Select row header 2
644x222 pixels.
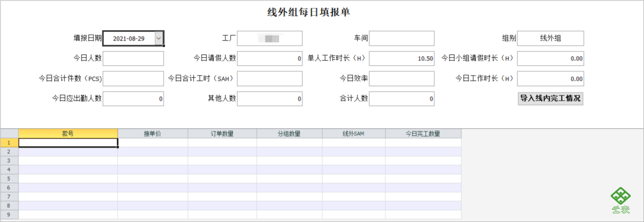click(x=9, y=152)
